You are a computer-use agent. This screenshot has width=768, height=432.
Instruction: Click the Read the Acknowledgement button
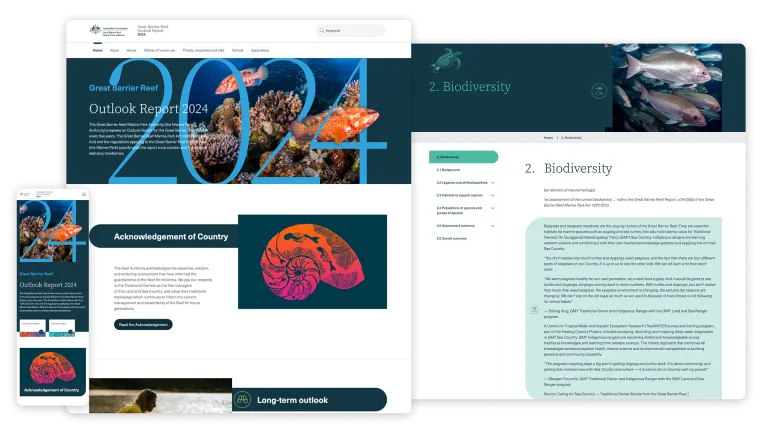pos(143,324)
